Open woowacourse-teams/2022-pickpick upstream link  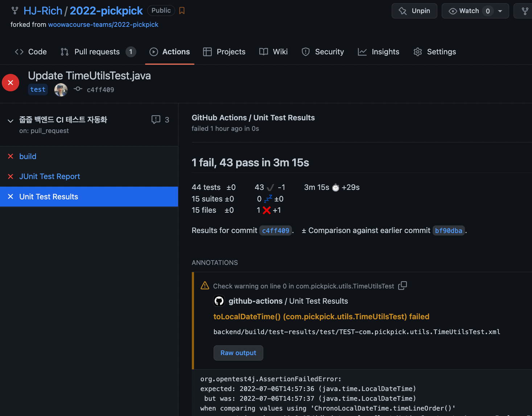tap(103, 24)
